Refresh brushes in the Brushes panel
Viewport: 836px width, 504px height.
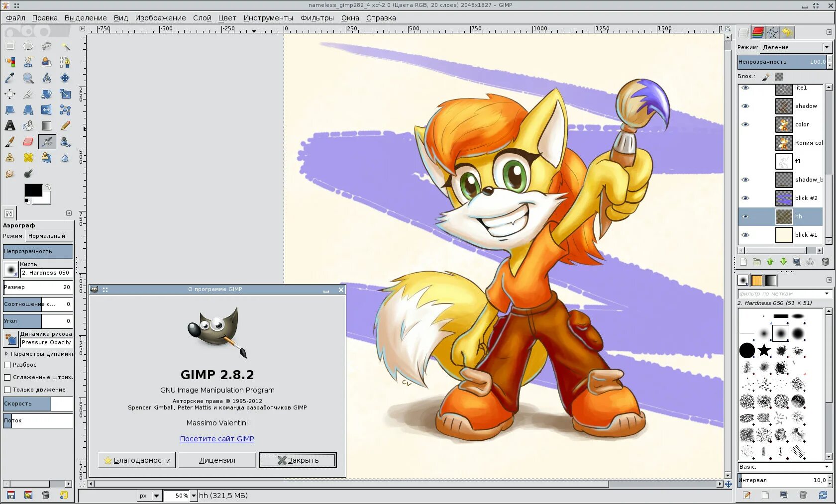tap(823, 495)
